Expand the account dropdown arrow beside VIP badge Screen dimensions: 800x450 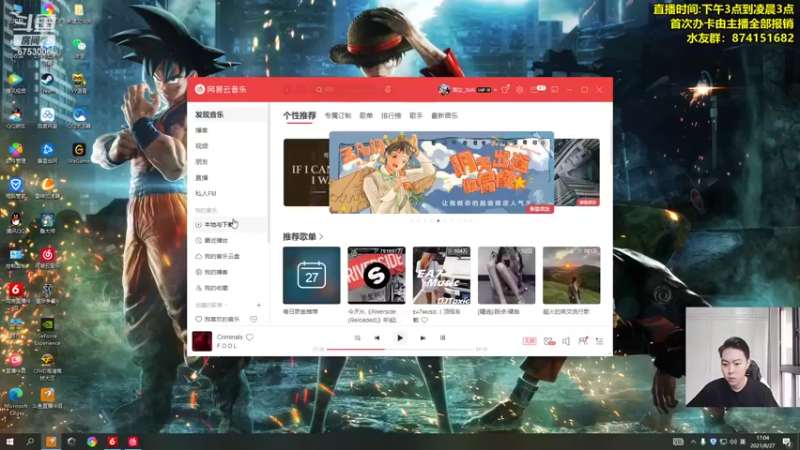[x=495, y=90]
